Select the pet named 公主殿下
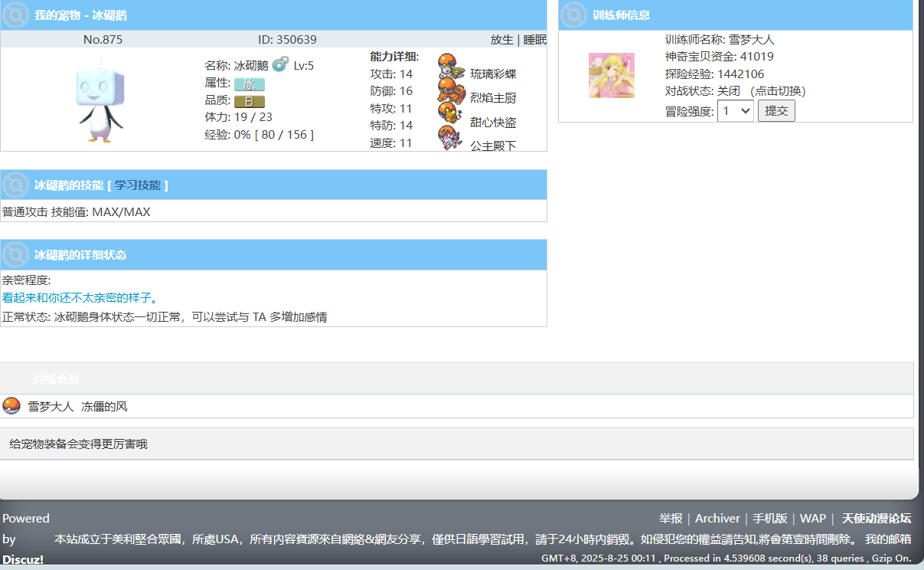The width and height of the screenshot is (924, 570). (x=493, y=146)
